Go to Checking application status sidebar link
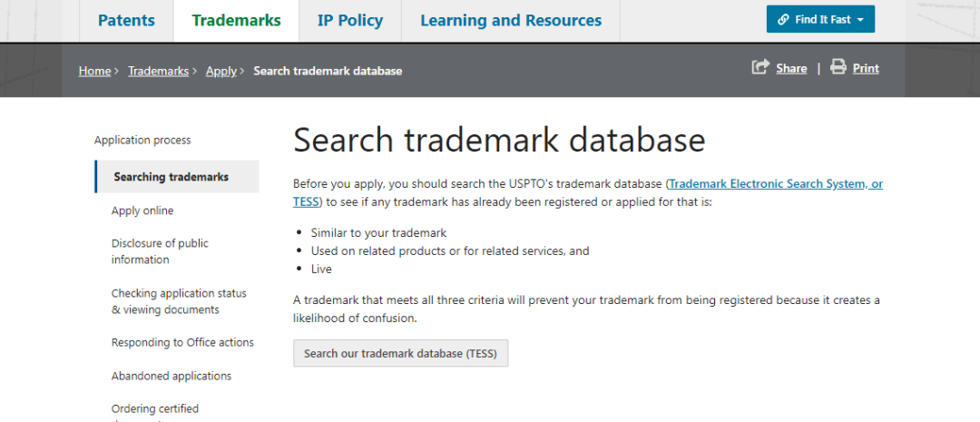The height and width of the screenshot is (422, 980). (x=179, y=301)
